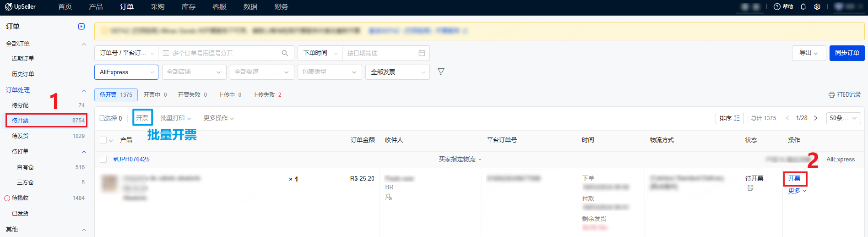Image resolution: width=868 pixels, height=237 pixels.
Task: Toggle select-all orders checkbox
Action: coord(103,140)
